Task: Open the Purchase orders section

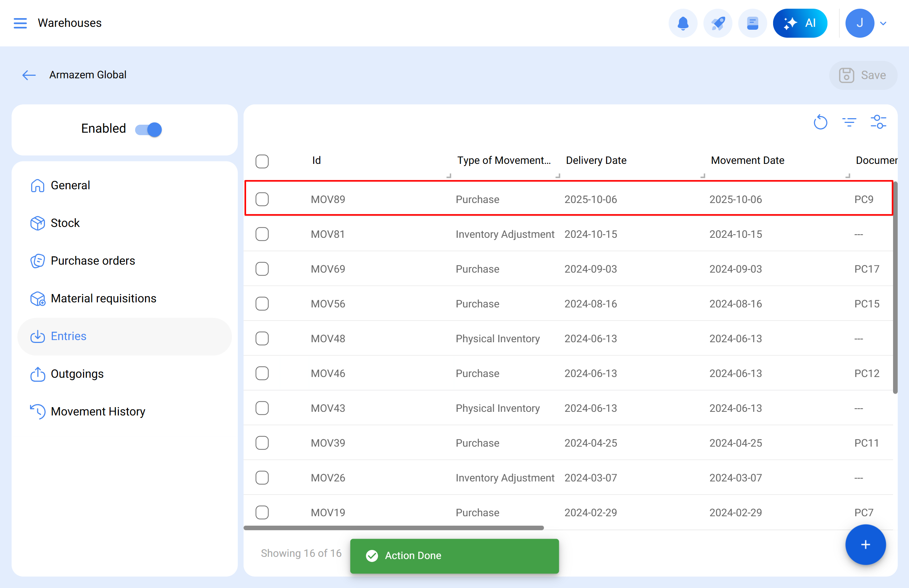Action: (93, 260)
